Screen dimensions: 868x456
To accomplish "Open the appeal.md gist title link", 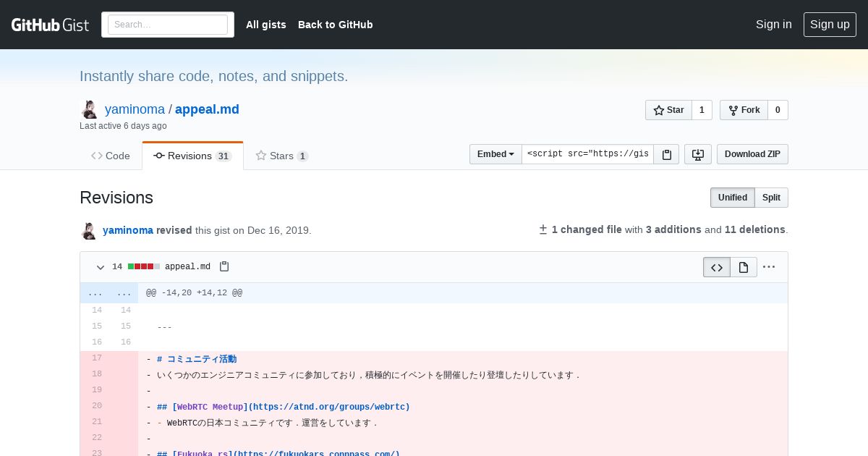I will pos(207,109).
